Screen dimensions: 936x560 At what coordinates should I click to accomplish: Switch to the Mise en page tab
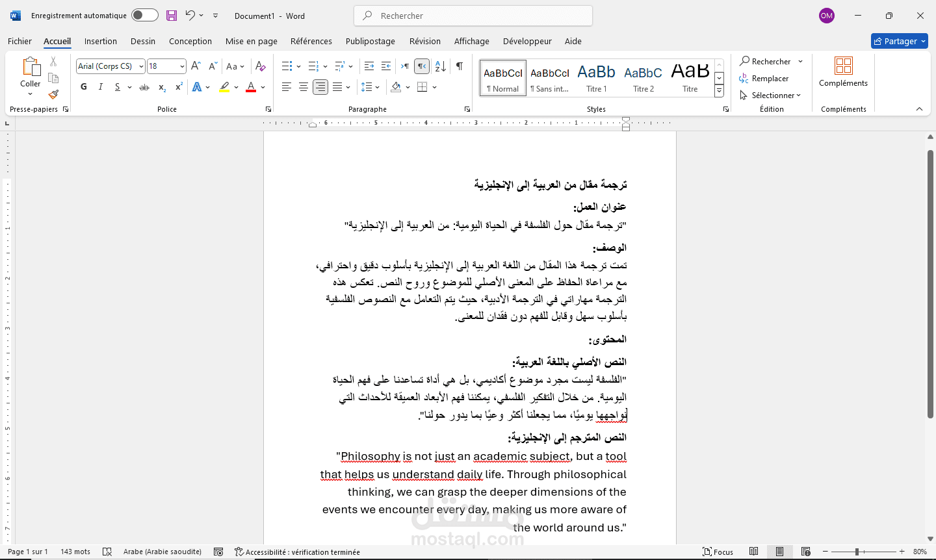tap(252, 41)
